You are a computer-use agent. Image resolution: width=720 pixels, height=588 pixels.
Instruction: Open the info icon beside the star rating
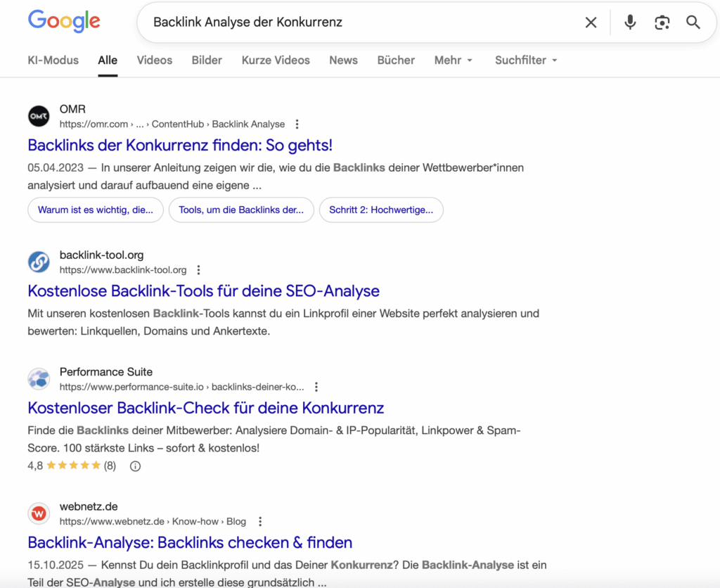pos(134,465)
